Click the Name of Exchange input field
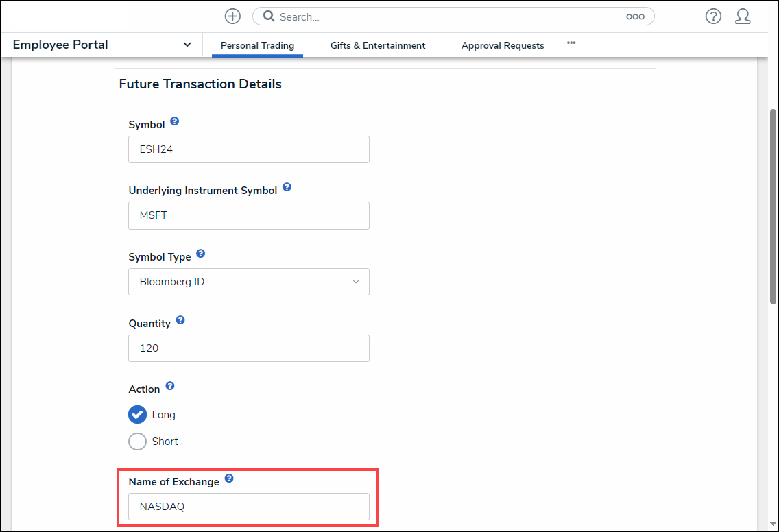The image size is (779, 532). click(248, 507)
